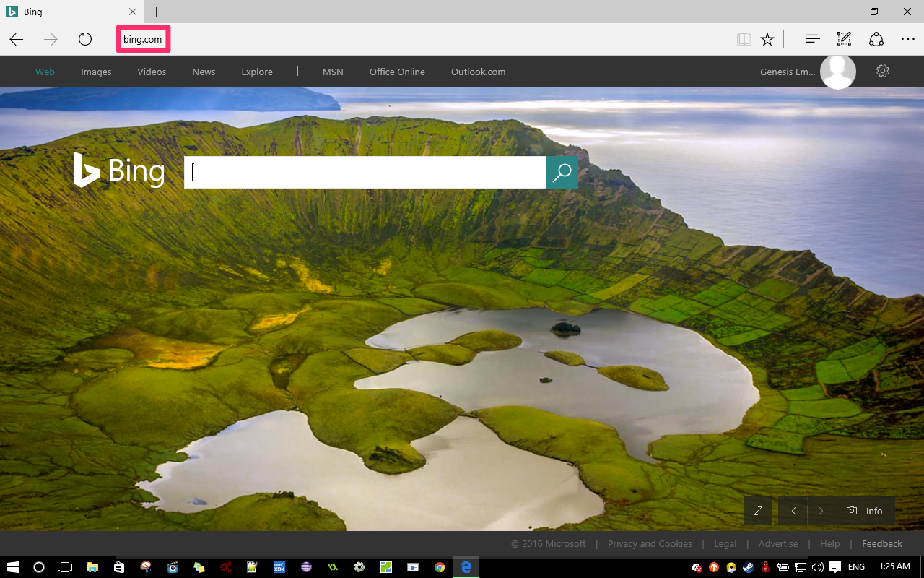Show previous background image
Viewport: 924px width, 578px height.
pos(792,511)
